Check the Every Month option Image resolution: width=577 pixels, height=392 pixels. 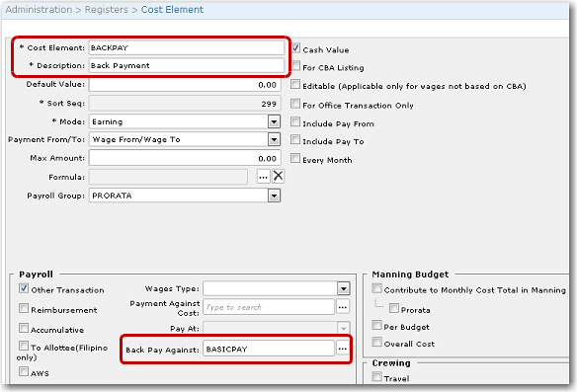click(295, 158)
